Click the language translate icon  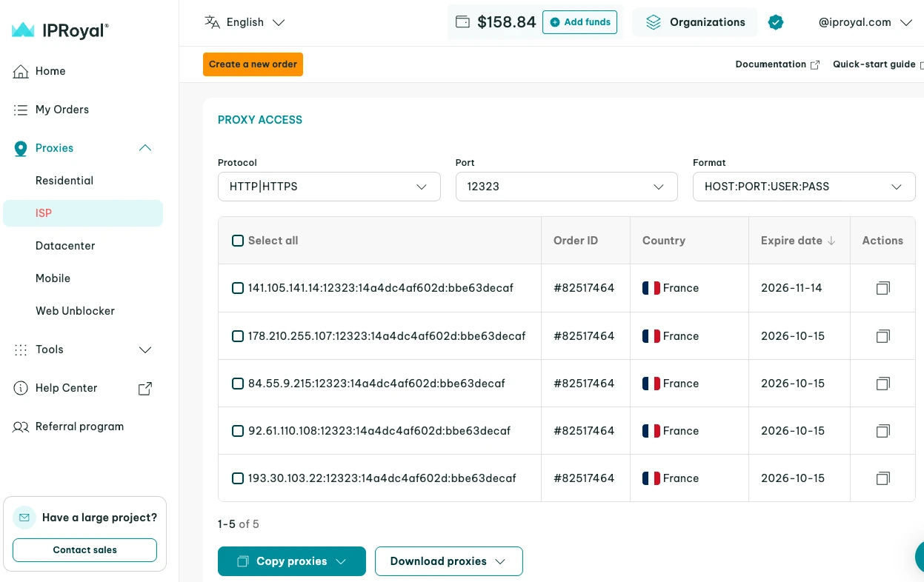(x=212, y=22)
